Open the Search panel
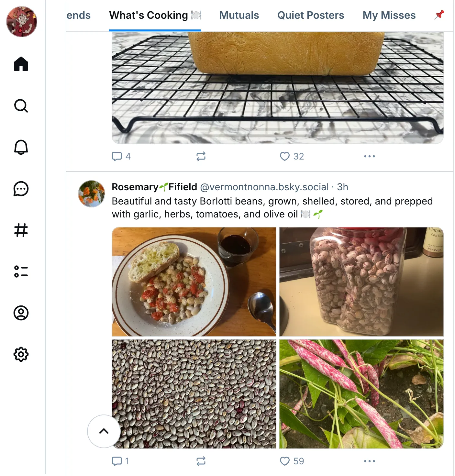The height and width of the screenshot is (476, 455). [x=21, y=106]
